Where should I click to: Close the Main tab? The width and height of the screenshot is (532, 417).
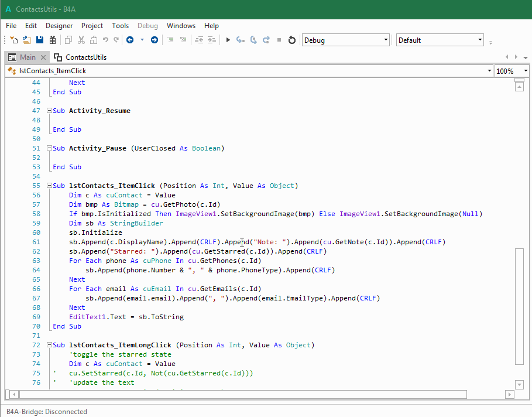tap(43, 57)
